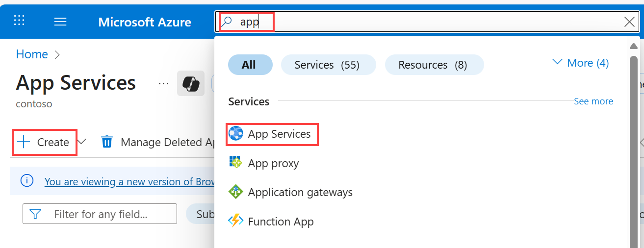Open the Azure apps grid launcher
644x248 pixels.
pos(19,21)
